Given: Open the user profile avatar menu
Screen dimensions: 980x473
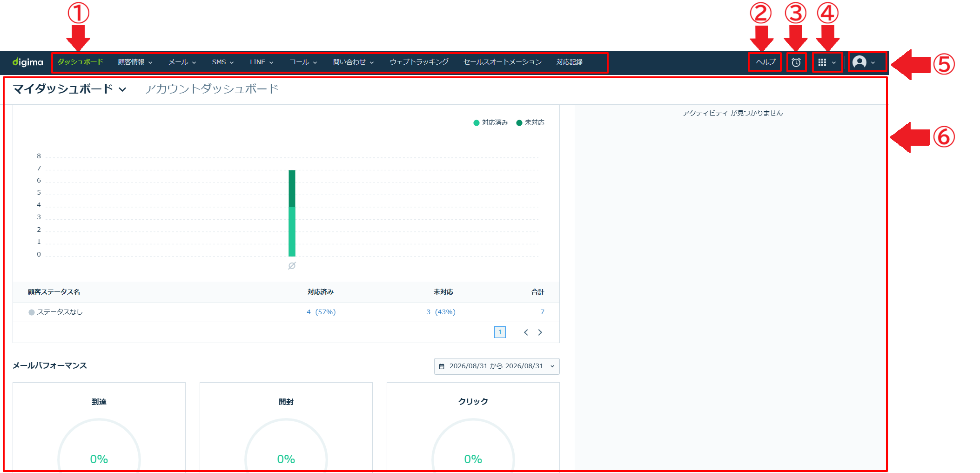Looking at the screenshot, I should (864, 62).
